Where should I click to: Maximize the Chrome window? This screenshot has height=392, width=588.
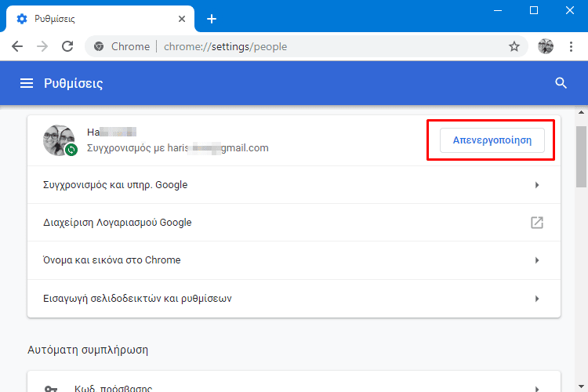pyautogui.click(x=534, y=10)
